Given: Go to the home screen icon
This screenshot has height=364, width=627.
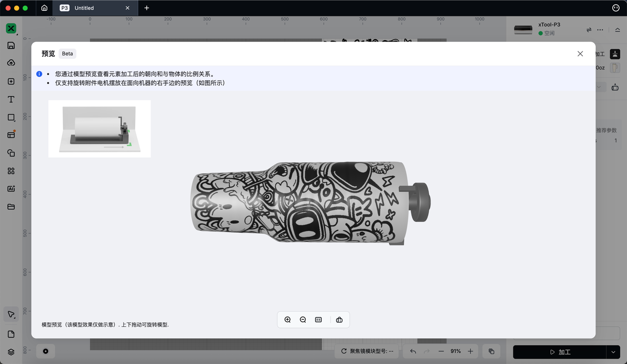Looking at the screenshot, I should 45,8.
